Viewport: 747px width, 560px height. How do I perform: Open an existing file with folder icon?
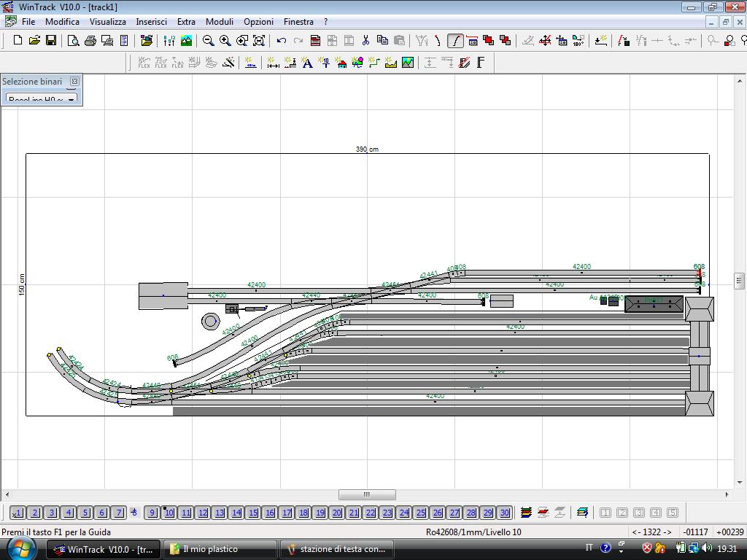coord(34,41)
